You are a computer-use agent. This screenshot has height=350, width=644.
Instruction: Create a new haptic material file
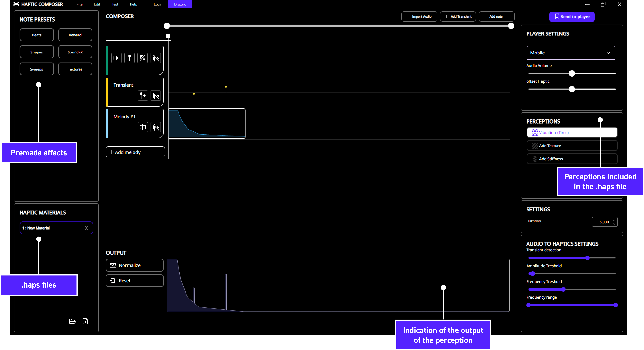point(85,321)
